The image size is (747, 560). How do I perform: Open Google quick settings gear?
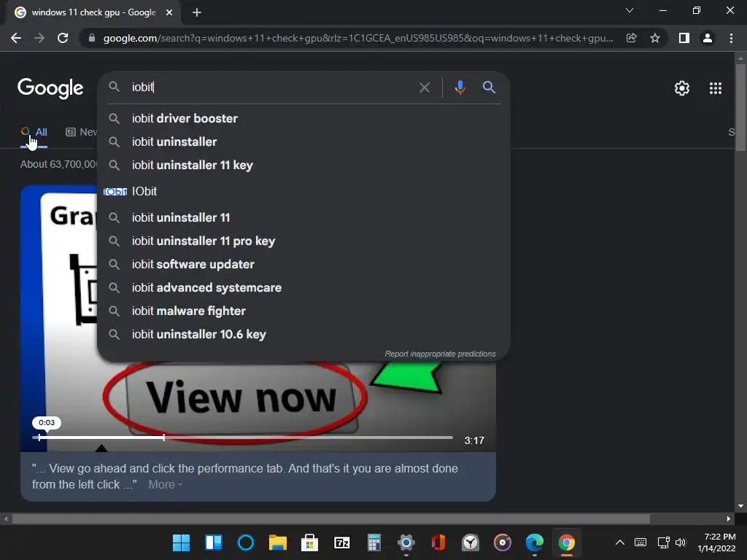point(682,88)
